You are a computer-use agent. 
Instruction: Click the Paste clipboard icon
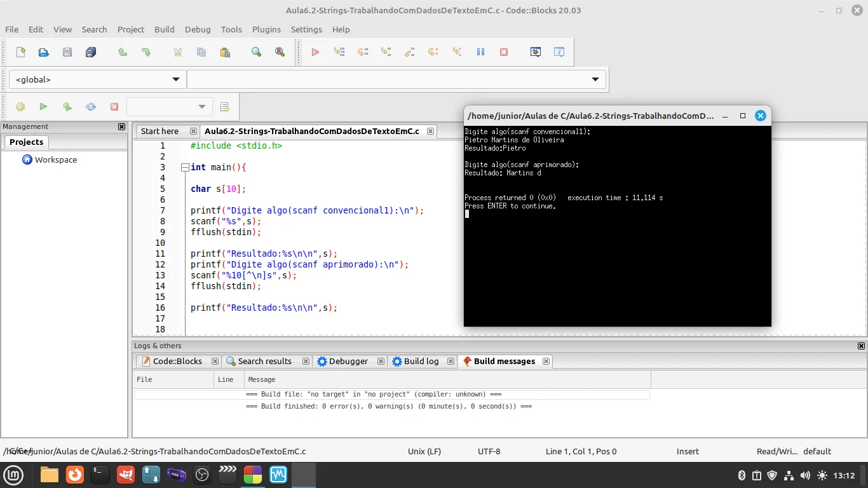(x=225, y=52)
